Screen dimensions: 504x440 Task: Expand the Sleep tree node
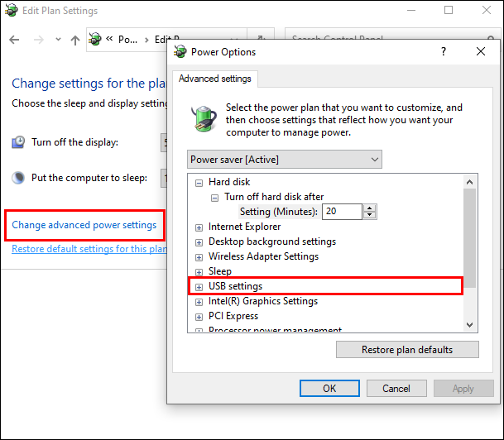click(199, 271)
